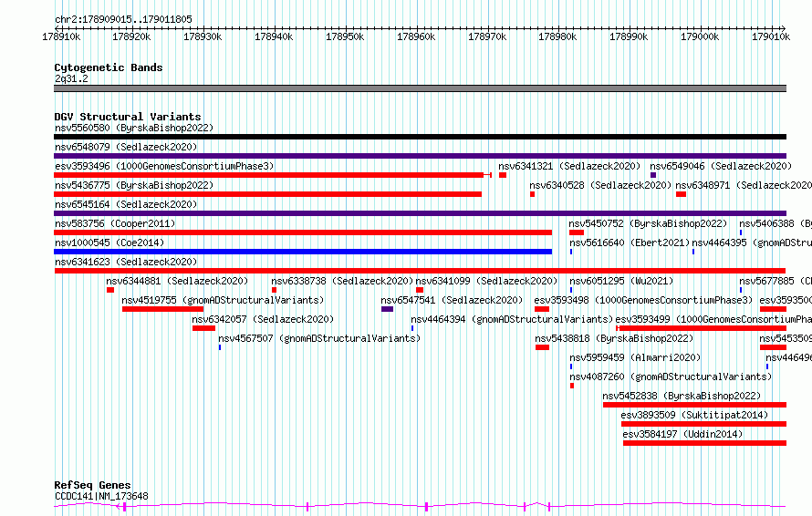Click the nsv5616640 Ebert2021 label
Viewport: 812px width, 516px height.
click(x=630, y=243)
